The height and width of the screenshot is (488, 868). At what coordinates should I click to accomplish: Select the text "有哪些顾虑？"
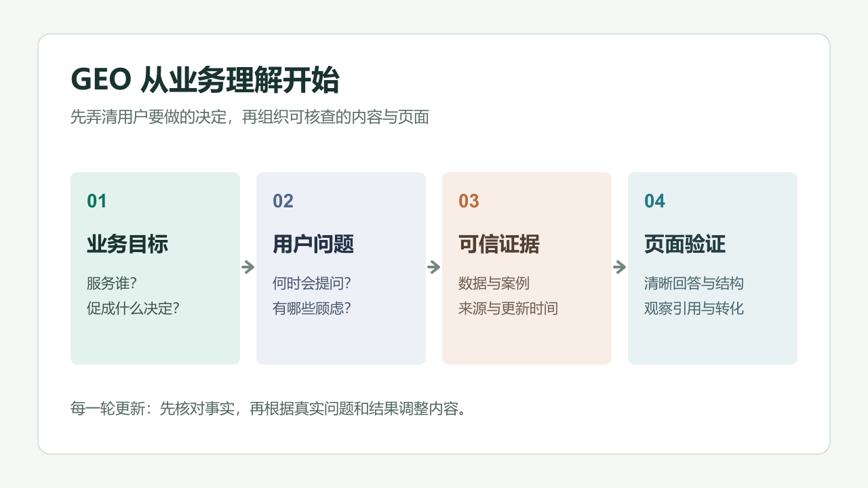pos(313,308)
